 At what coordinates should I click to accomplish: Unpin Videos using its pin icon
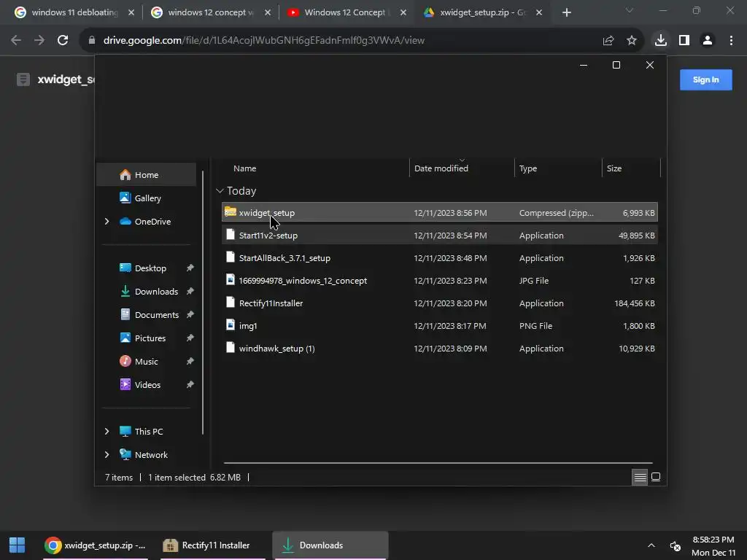[x=190, y=384]
